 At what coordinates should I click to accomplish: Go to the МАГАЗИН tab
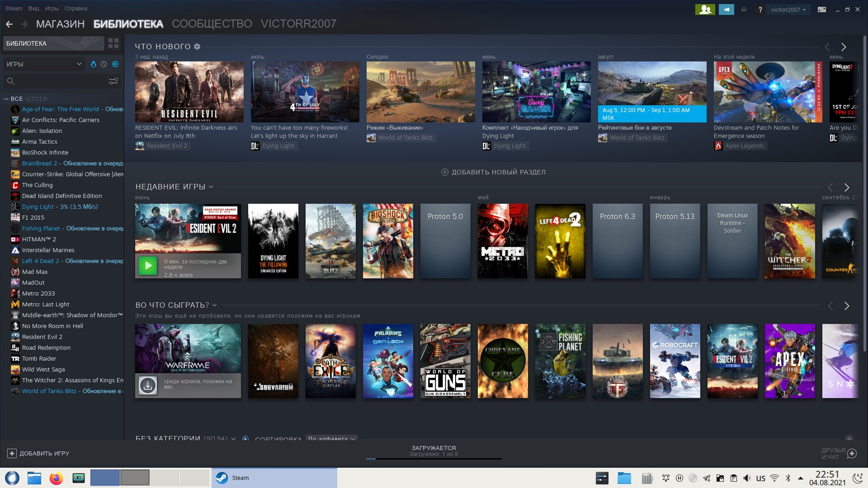pos(61,24)
